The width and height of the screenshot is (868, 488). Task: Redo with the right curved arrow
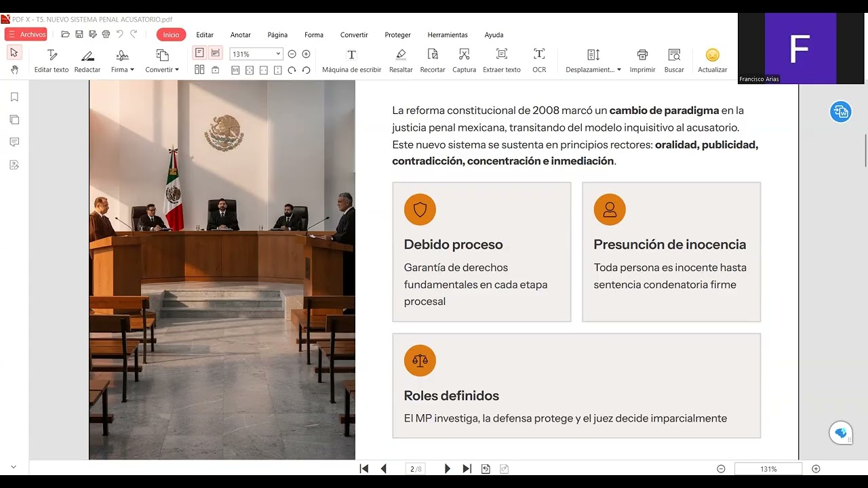coord(134,35)
